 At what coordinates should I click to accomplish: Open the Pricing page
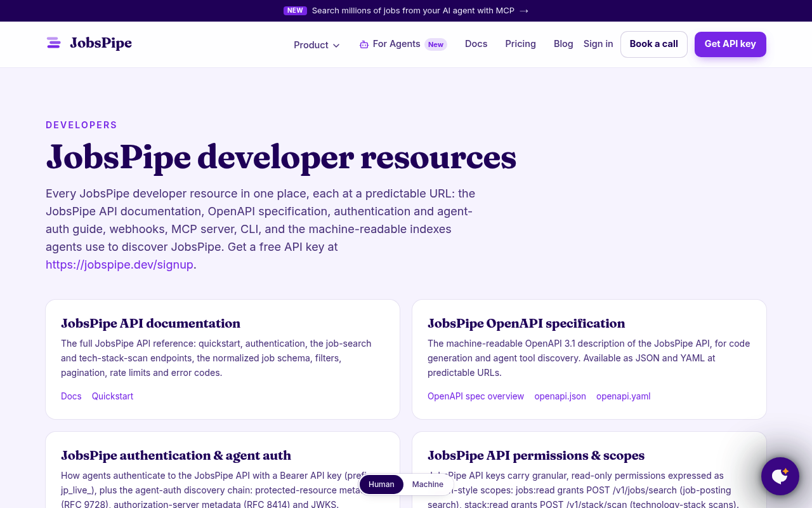[x=520, y=44]
